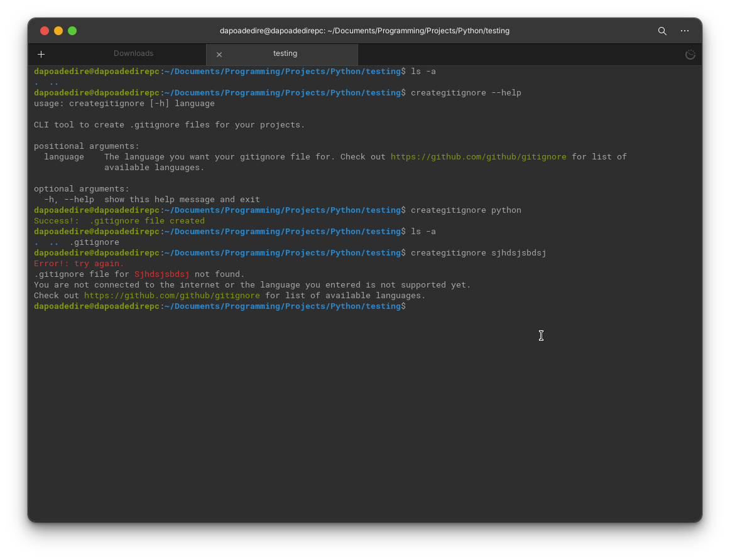Click the yellow minimize window button
The image size is (730, 560).
58,31
